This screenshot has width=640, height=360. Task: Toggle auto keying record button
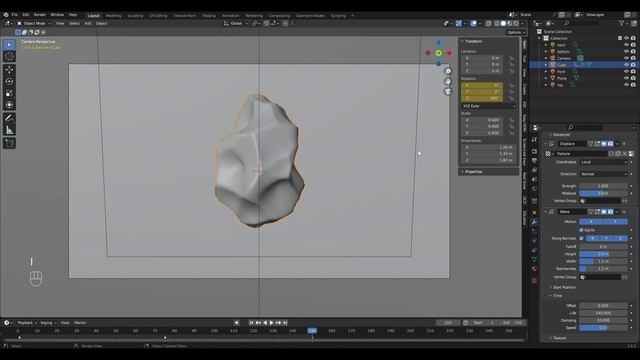(236, 323)
